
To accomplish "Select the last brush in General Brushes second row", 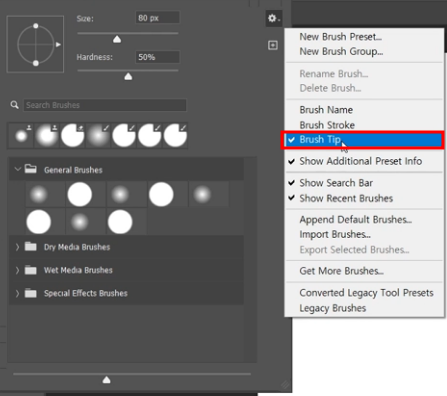I will (x=120, y=222).
